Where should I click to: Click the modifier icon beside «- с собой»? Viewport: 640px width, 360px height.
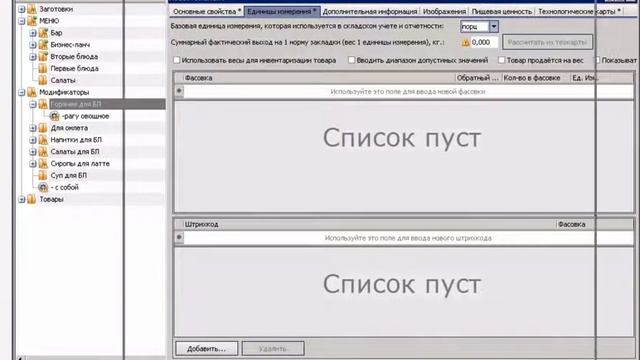click(x=43, y=187)
